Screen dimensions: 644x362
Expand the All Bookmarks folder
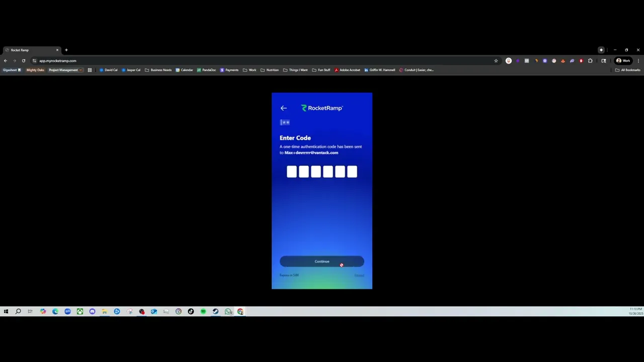(627, 70)
